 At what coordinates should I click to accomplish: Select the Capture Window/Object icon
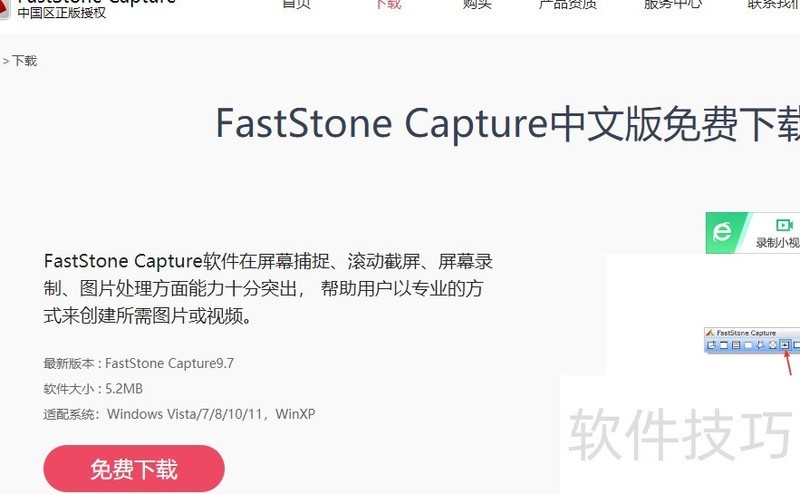736,345
